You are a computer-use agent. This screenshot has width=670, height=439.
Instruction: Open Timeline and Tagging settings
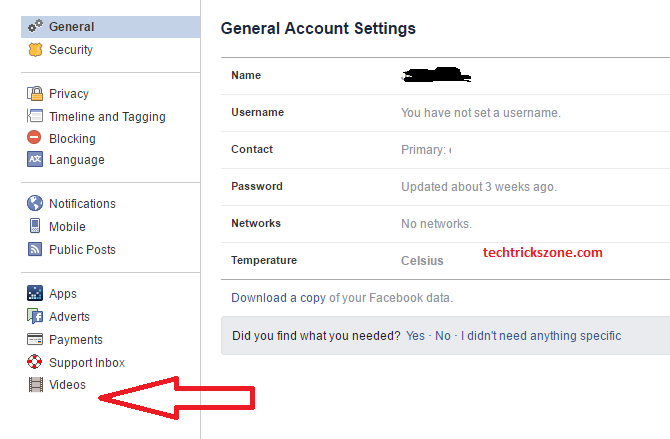(x=107, y=116)
